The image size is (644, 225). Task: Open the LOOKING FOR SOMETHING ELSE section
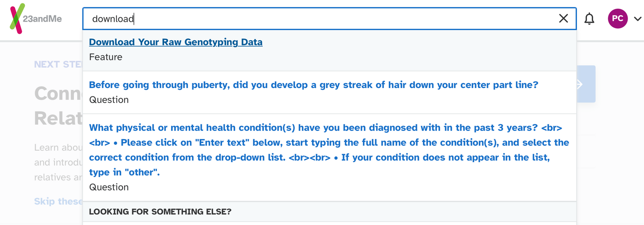coord(160,212)
